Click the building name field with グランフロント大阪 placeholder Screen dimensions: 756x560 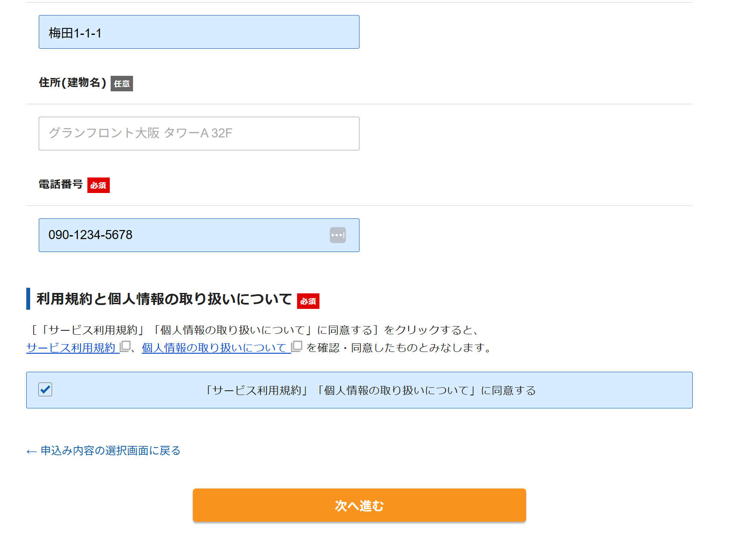pos(199,134)
